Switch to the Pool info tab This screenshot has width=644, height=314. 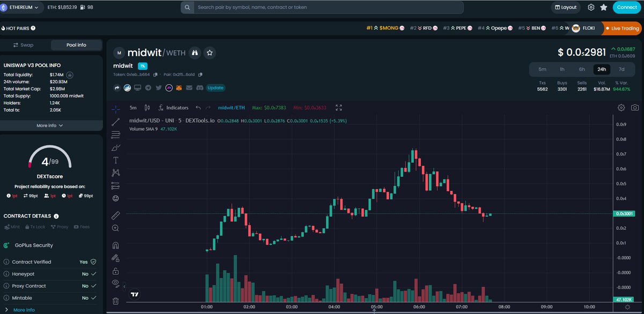(76, 45)
